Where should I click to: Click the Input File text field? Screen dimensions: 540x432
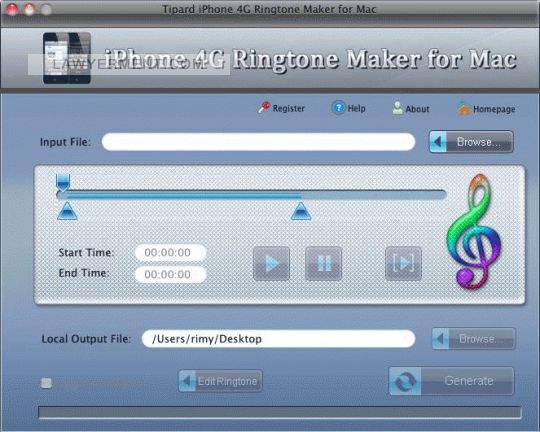tap(258, 142)
